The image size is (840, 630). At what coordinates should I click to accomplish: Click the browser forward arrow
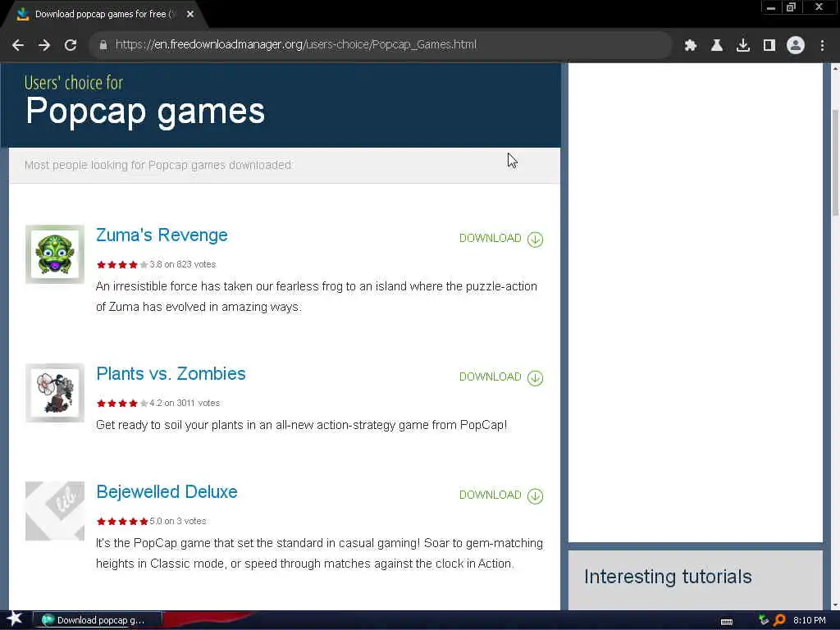coord(44,45)
